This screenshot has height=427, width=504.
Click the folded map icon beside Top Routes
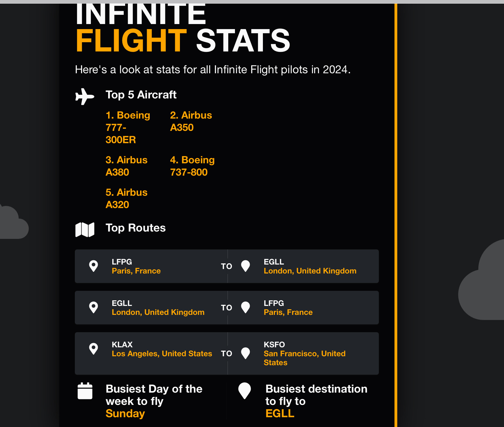point(85,230)
